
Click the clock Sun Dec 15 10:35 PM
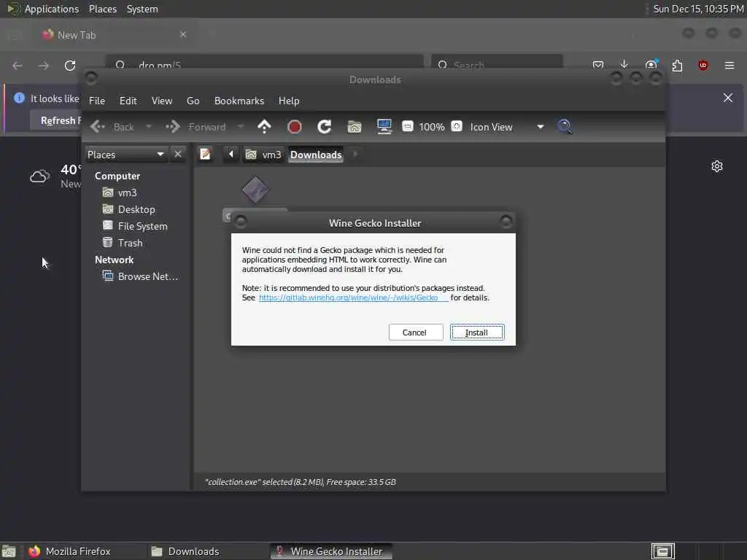point(698,9)
